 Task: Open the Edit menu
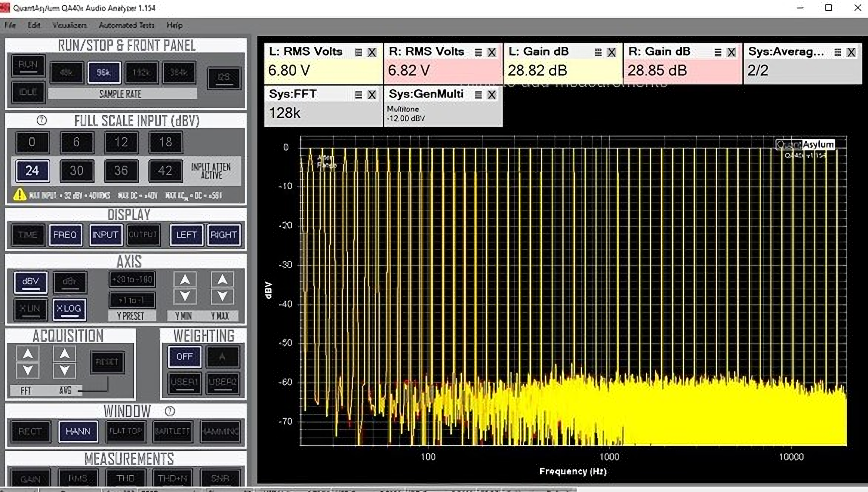click(x=34, y=25)
